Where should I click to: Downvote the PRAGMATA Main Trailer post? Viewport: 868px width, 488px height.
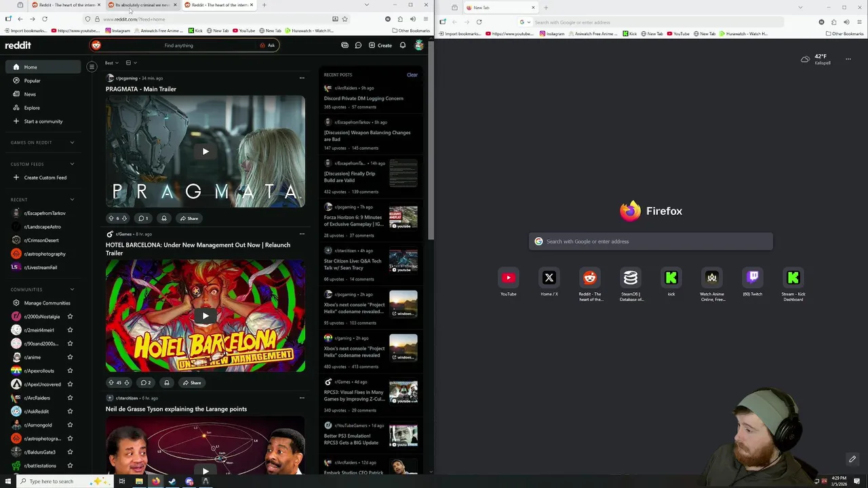click(x=124, y=218)
